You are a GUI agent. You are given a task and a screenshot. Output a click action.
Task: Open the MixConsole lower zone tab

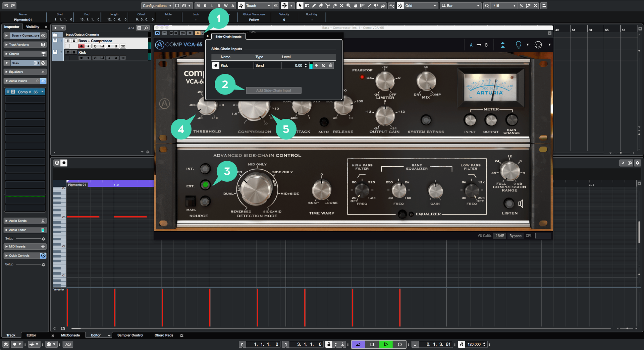click(x=70, y=335)
